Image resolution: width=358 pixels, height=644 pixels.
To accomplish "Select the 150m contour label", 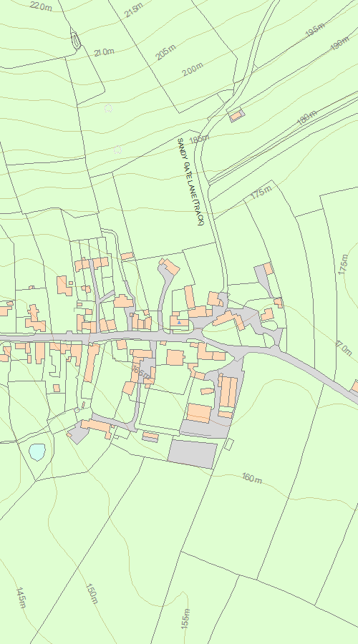I will pyautogui.click(x=92, y=593).
